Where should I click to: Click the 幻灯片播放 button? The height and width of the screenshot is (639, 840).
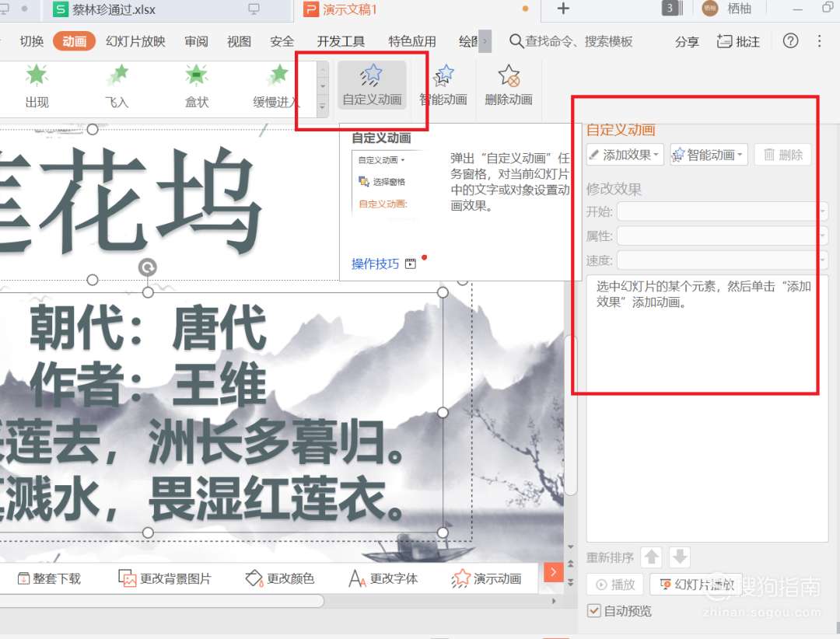point(696,585)
